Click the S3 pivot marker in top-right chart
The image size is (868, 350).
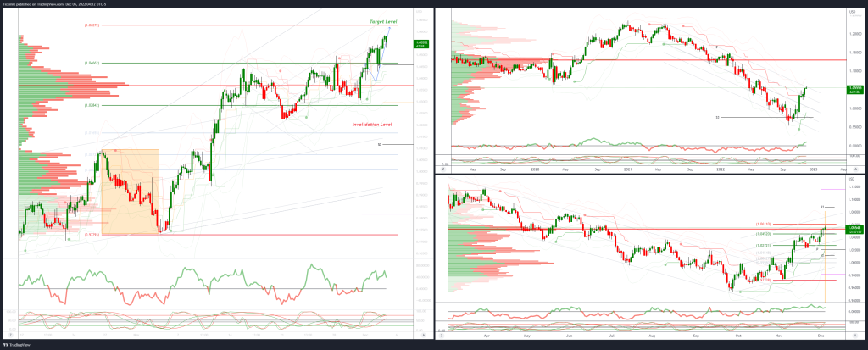718,117
